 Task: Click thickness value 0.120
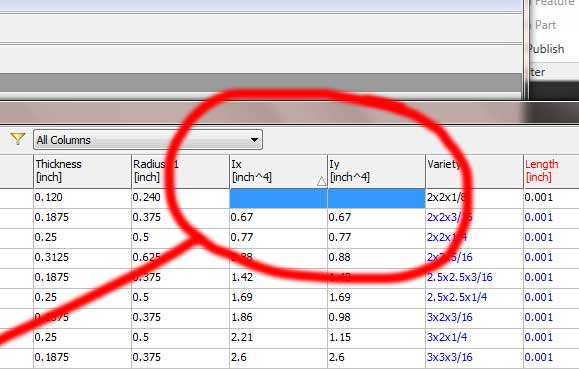82,198
